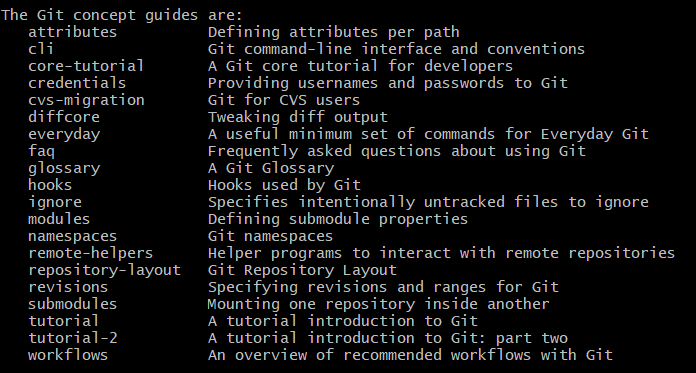Select the 'cli' guide entry

click(41, 49)
